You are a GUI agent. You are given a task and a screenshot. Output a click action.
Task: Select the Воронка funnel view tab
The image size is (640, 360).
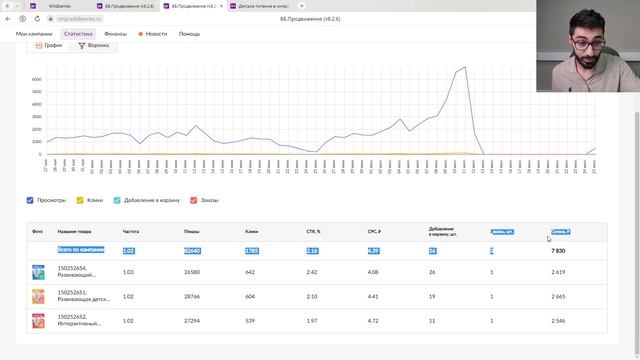pyautogui.click(x=94, y=45)
